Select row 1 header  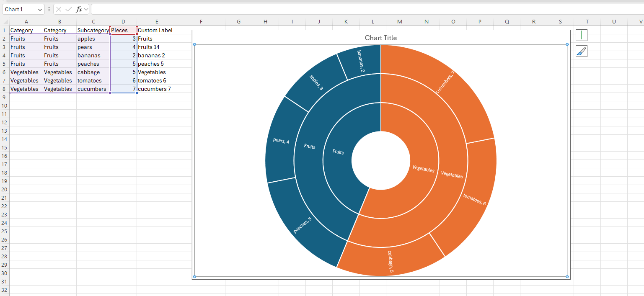[x=5, y=30]
